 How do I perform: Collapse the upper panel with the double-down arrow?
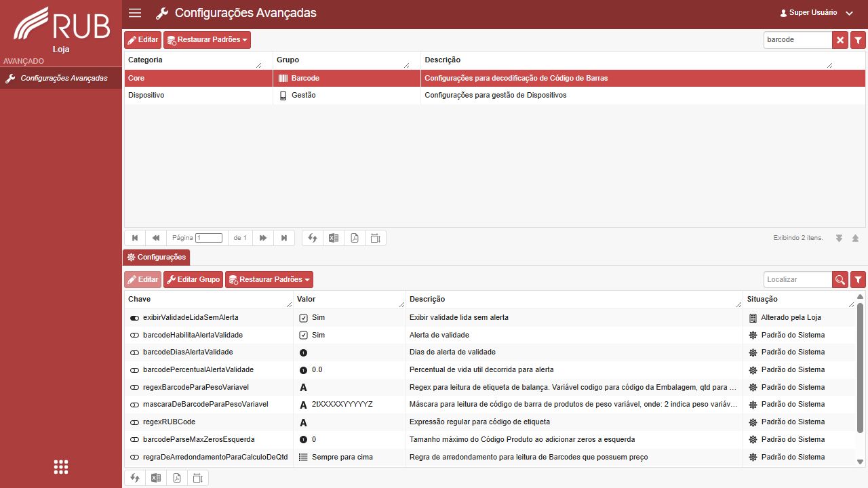click(840, 238)
